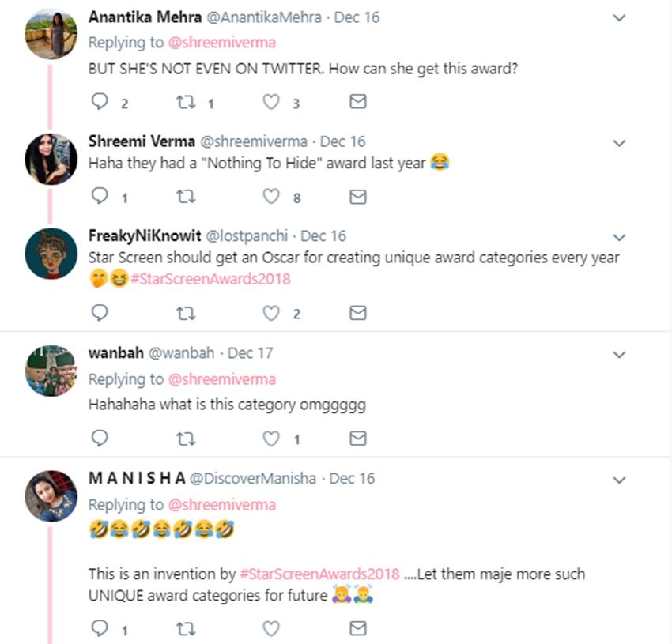Retweet Shreemi Verma's tweet
The image size is (672, 644).
coord(185,197)
